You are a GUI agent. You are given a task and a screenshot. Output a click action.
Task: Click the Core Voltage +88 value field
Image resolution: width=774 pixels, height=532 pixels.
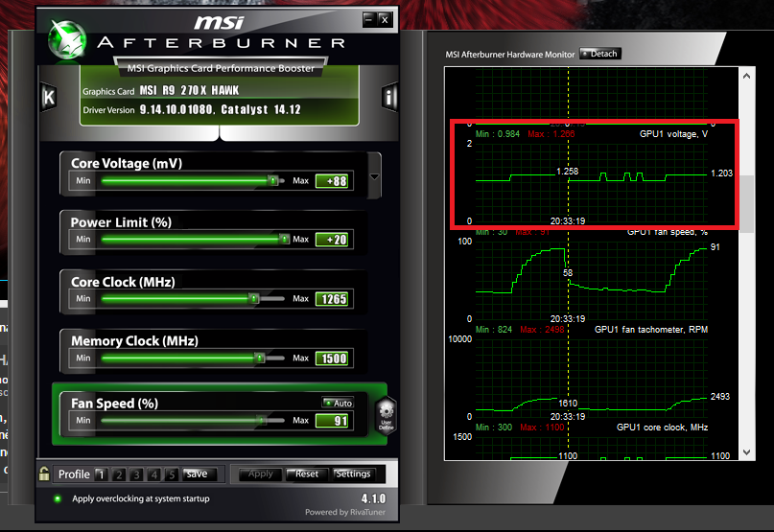(334, 181)
